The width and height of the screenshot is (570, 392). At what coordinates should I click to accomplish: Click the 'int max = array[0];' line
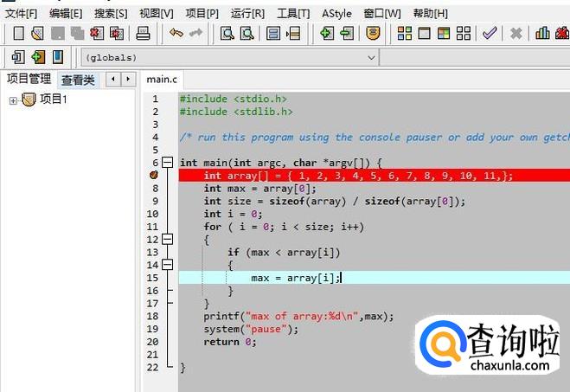tap(260, 189)
